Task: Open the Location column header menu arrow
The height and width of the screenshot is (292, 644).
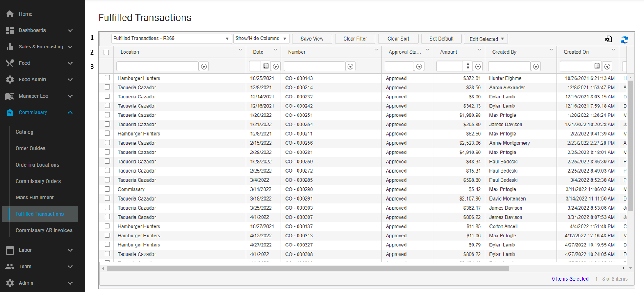Action: pos(241,50)
